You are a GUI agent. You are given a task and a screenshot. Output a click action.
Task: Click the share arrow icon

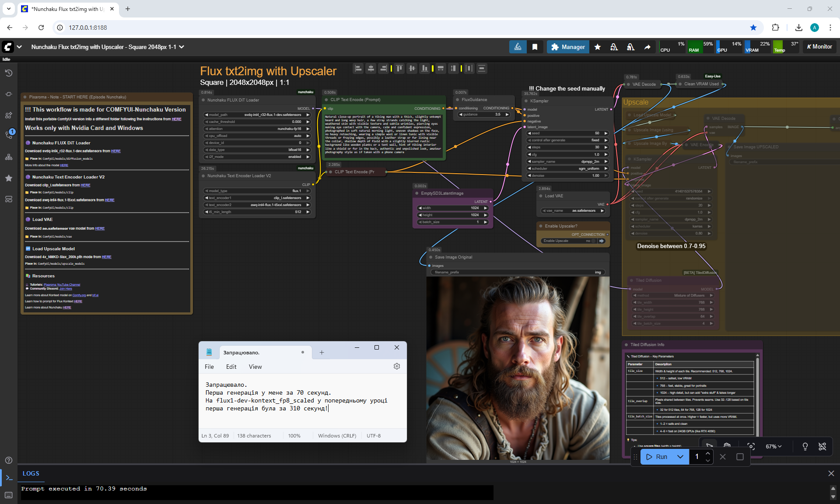click(x=647, y=47)
